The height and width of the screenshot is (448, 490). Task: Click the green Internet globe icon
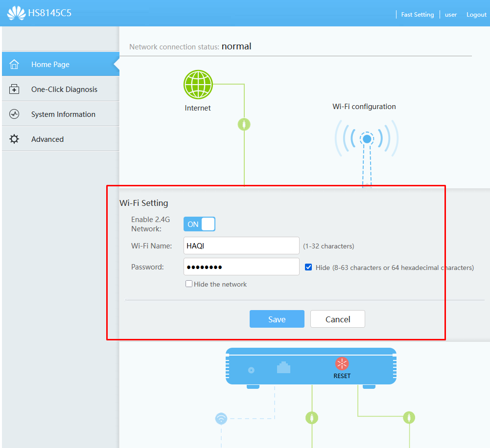198,85
